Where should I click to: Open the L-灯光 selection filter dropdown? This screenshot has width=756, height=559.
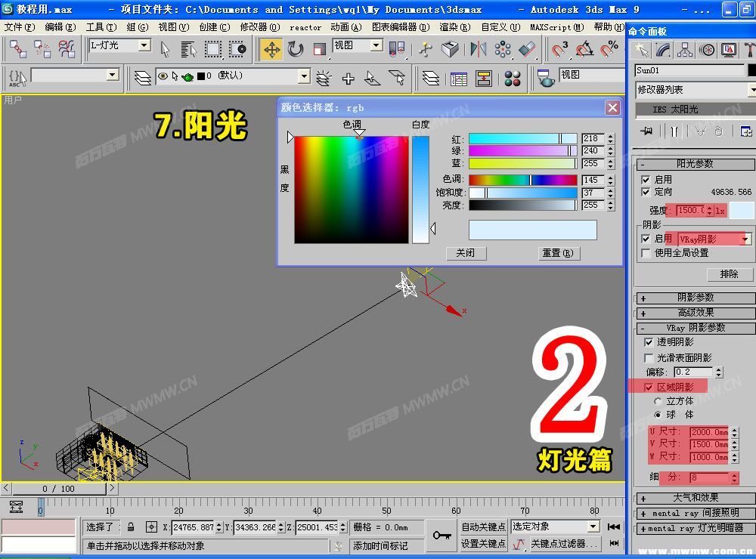pyautogui.click(x=119, y=46)
